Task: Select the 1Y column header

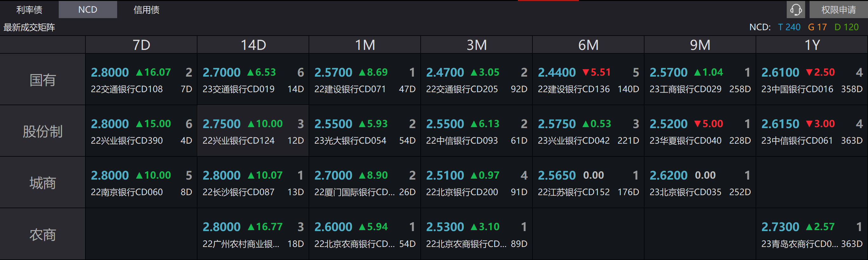Action: [812, 45]
